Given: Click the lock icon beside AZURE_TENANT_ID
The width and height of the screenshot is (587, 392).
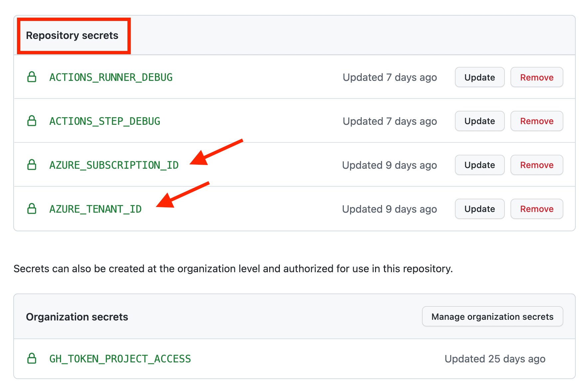Looking at the screenshot, I should point(32,209).
